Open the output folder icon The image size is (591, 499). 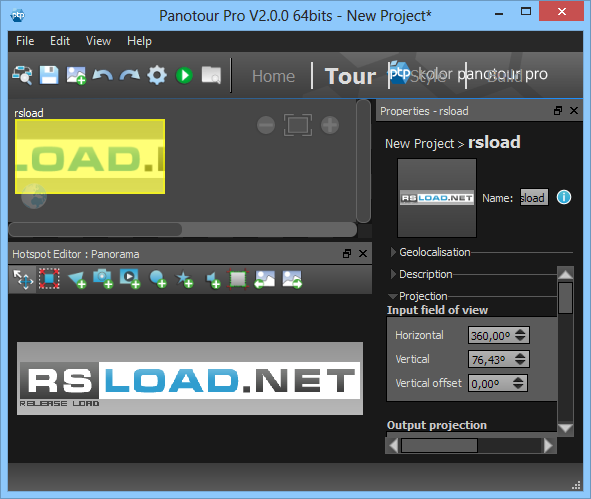tap(211, 75)
